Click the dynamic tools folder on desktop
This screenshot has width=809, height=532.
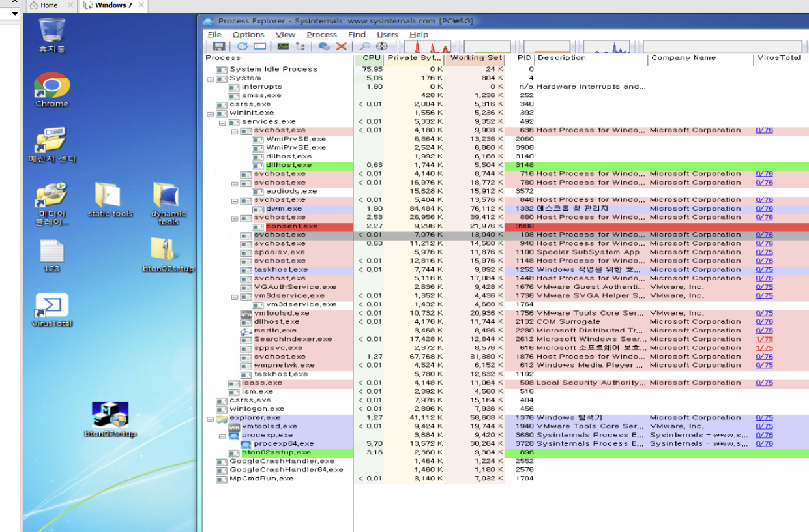[x=168, y=203]
